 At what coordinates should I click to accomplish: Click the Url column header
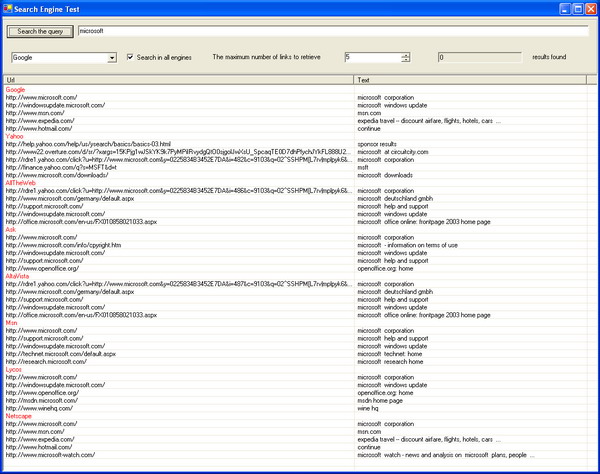[179, 80]
